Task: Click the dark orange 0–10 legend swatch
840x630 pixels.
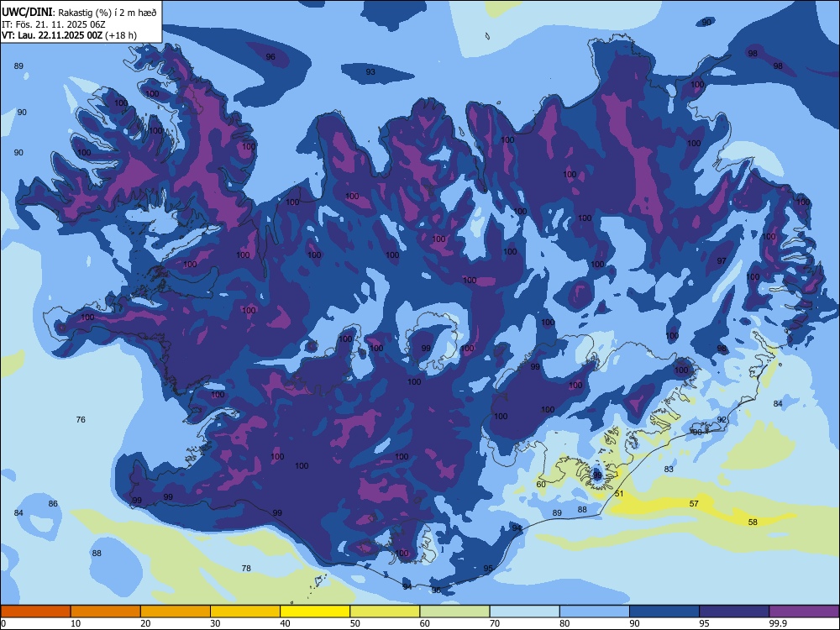Action: pos(35,612)
